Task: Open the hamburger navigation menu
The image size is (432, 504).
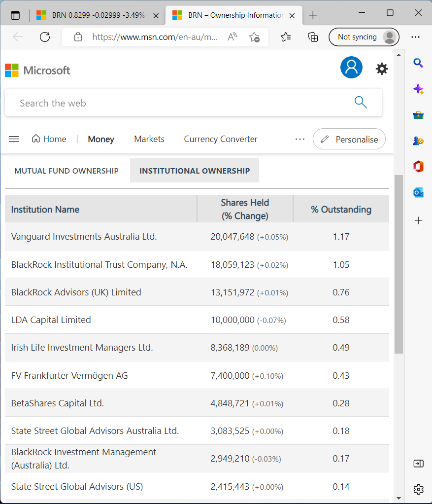Action: coord(14,139)
